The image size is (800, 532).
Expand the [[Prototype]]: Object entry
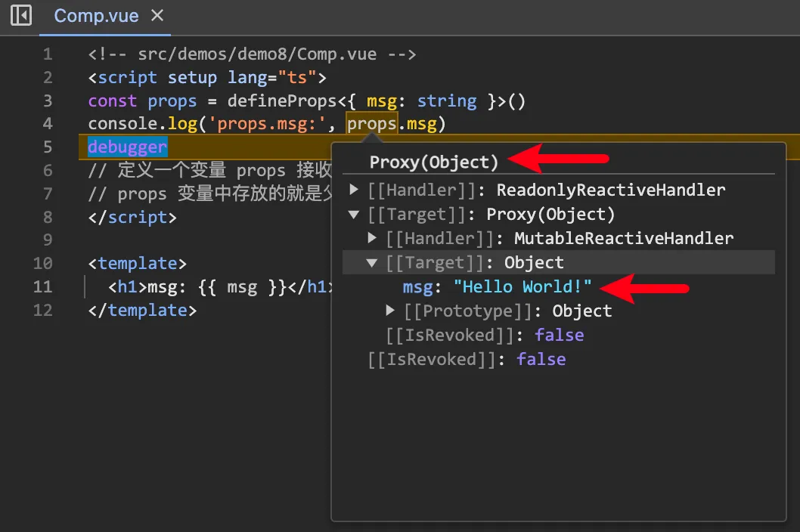pyautogui.click(x=390, y=311)
